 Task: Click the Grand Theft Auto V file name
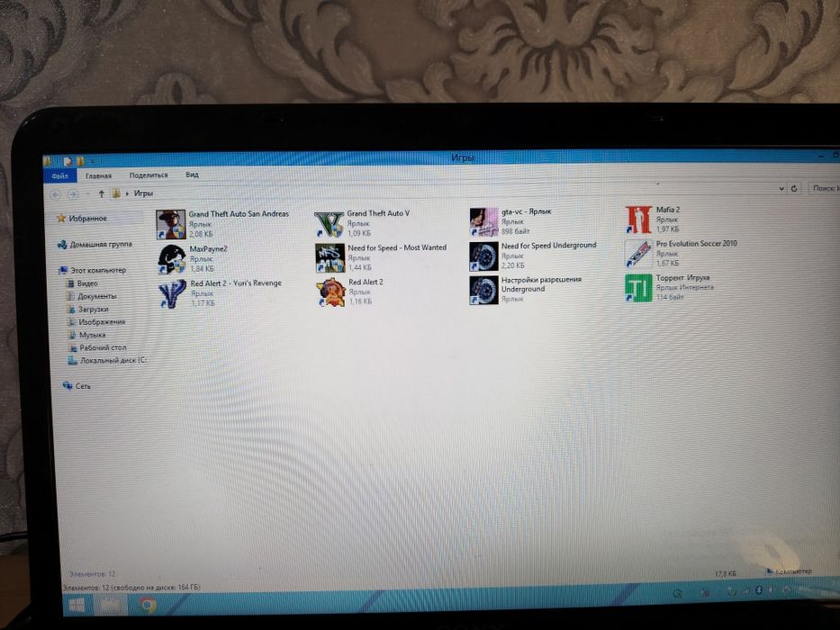378,213
